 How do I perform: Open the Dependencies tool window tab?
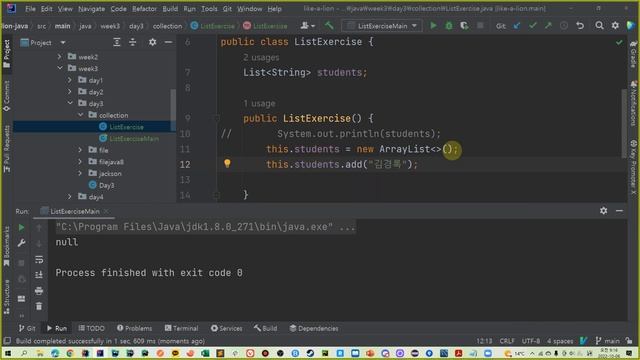314,328
